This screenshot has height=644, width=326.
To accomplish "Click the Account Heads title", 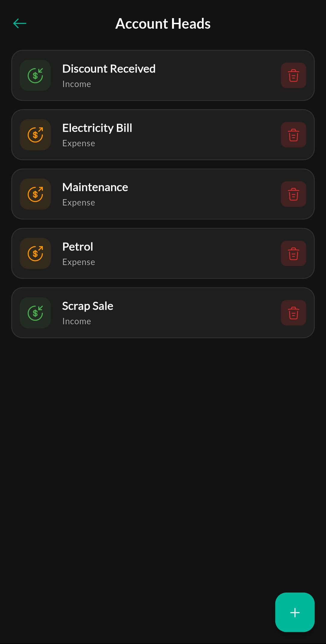I will (163, 24).
